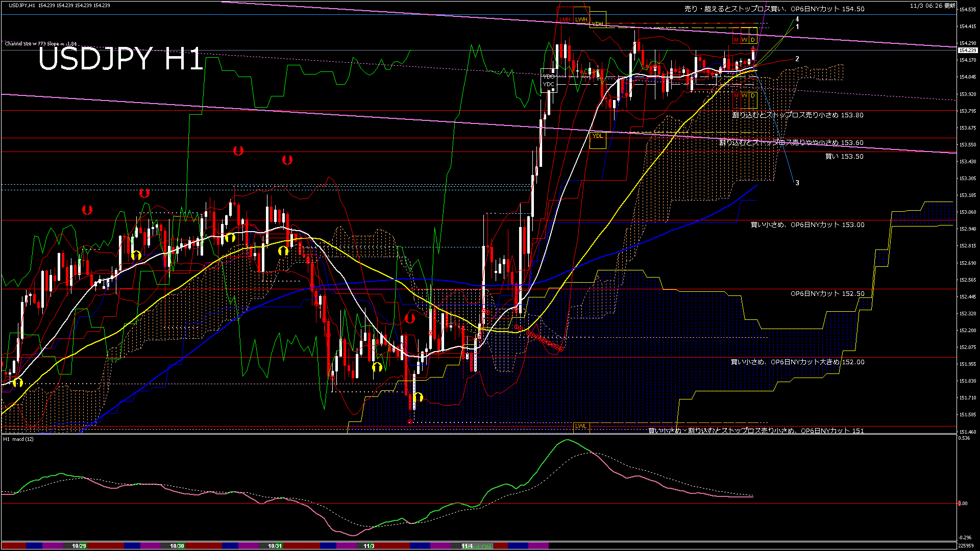Select the 10/31 date marker
Image resolution: width=980 pixels, height=551 pixels.
[275, 546]
